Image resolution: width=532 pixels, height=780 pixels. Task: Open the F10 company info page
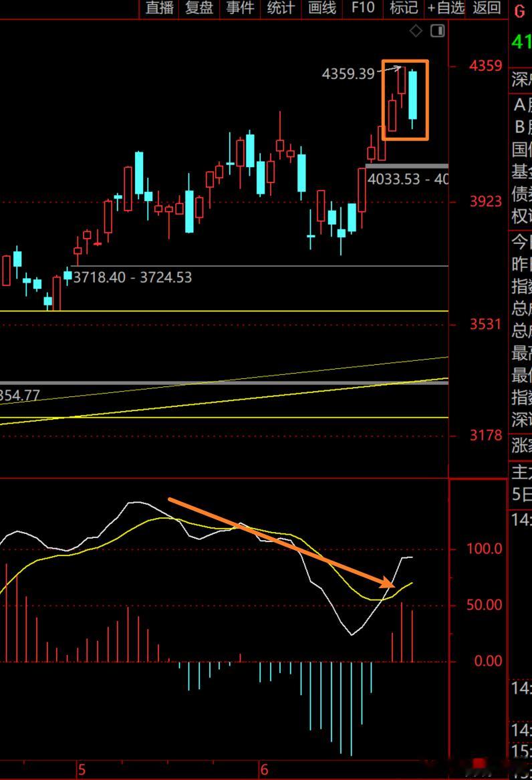click(x=363, y=8)
